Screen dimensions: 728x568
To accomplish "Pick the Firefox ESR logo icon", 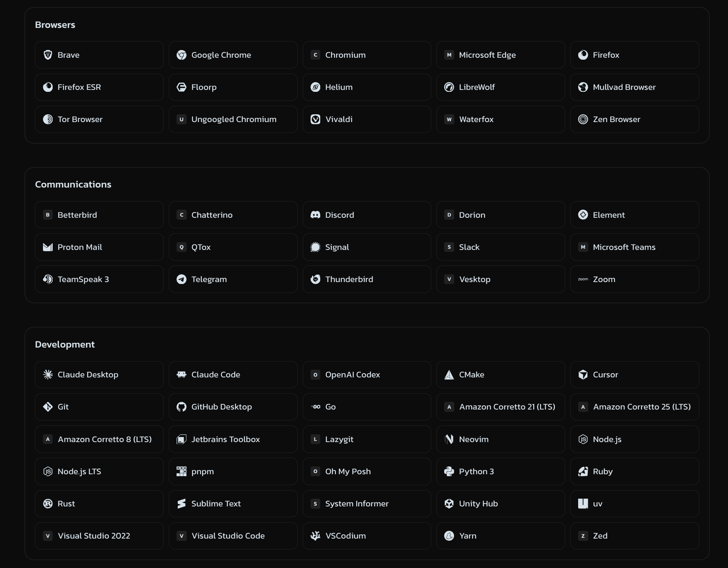I will coord(48,87).
